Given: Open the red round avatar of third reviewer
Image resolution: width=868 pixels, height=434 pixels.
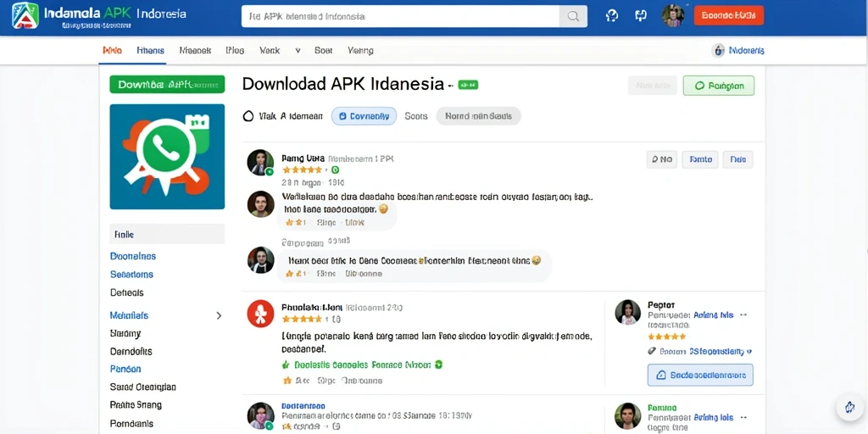Looking at the screenshot, I should [261, 314].
